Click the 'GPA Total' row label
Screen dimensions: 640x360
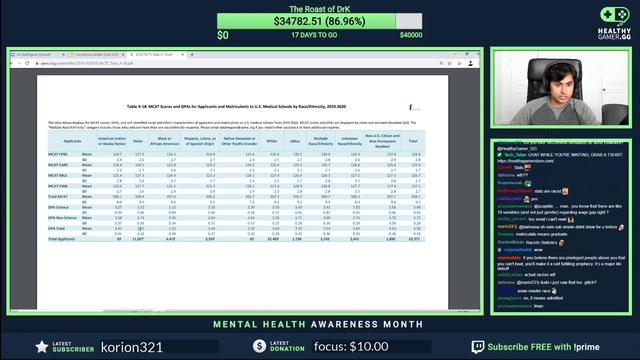click(x=56, y=229)
